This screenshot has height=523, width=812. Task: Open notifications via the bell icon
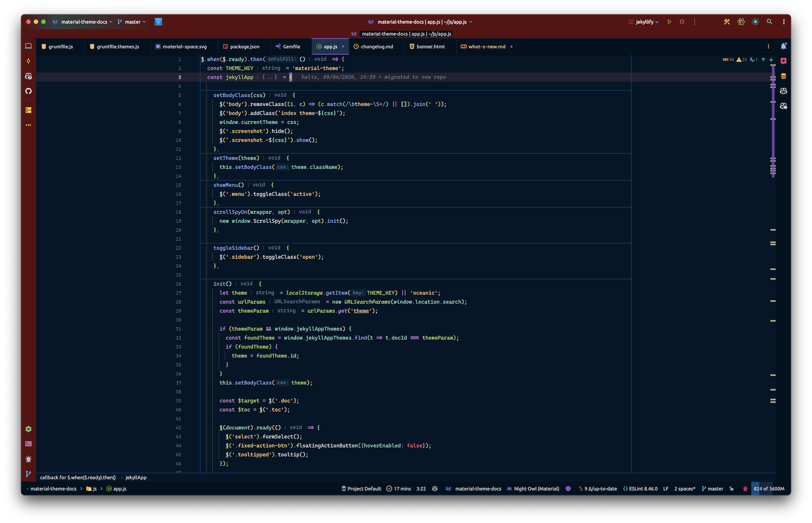click(784, 46)
